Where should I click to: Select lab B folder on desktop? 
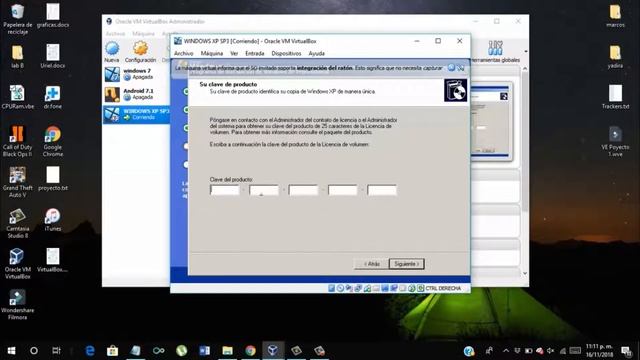click(18, 56)
